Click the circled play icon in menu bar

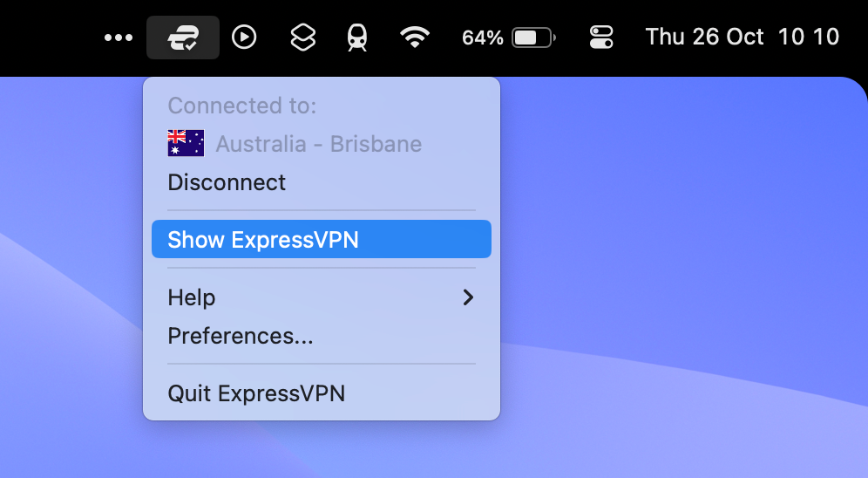[244, 38]
